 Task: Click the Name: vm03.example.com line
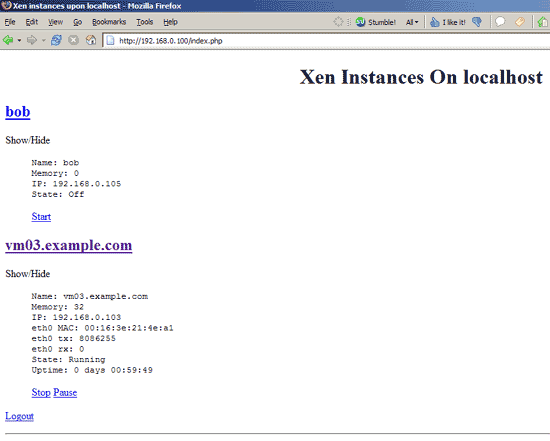(x=90, y=296)
